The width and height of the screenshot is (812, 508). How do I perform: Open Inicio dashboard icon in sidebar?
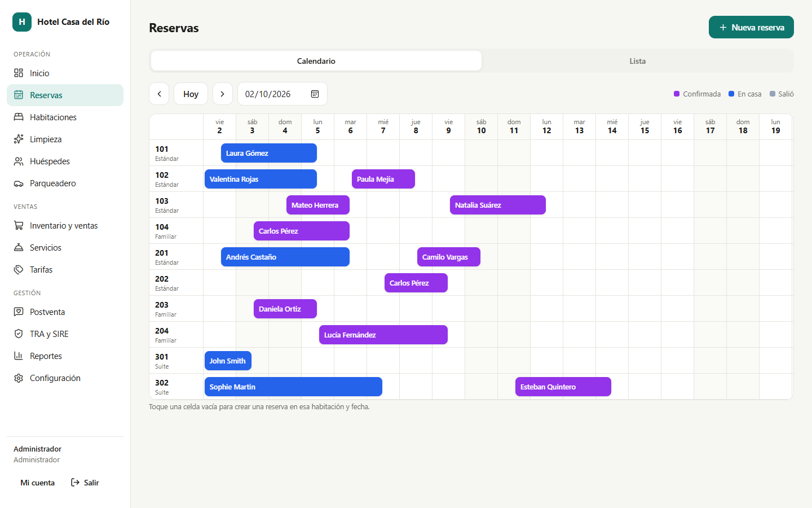click(19, 73)
